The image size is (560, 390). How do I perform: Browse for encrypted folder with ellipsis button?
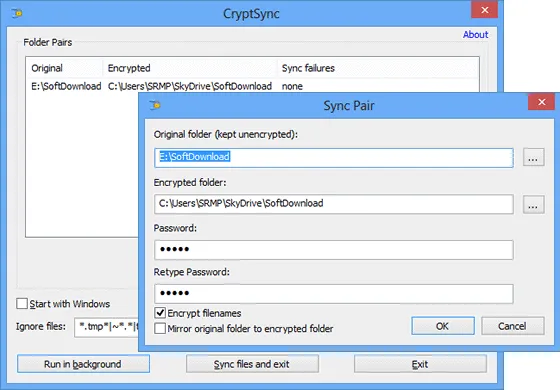click(x=534, y=204)
